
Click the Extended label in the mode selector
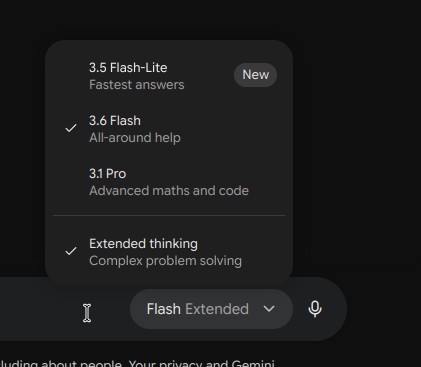pos(217,309)
